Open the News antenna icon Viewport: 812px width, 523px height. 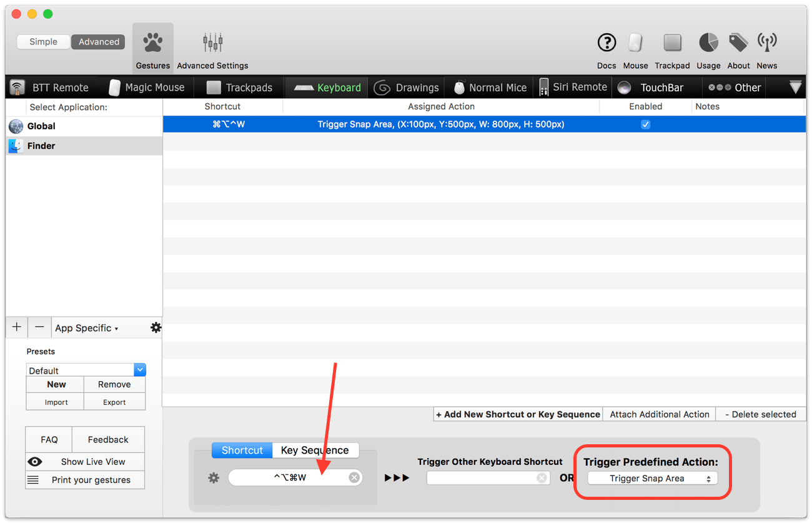767,42
